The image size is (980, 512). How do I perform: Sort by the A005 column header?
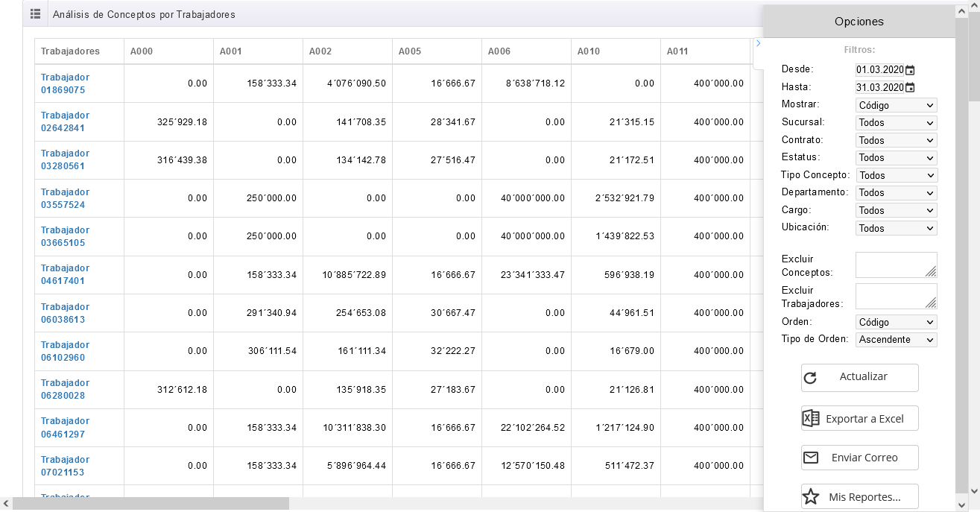click(410, 51)
